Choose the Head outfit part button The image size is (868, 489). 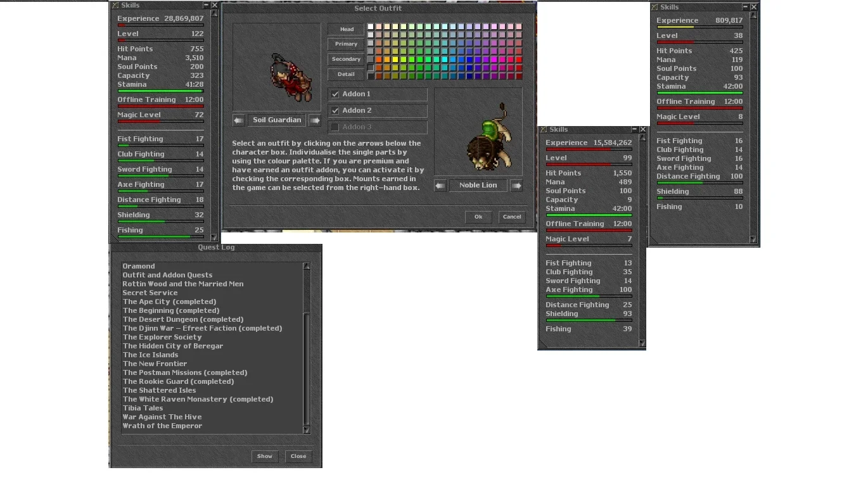[x=346, y=29]
